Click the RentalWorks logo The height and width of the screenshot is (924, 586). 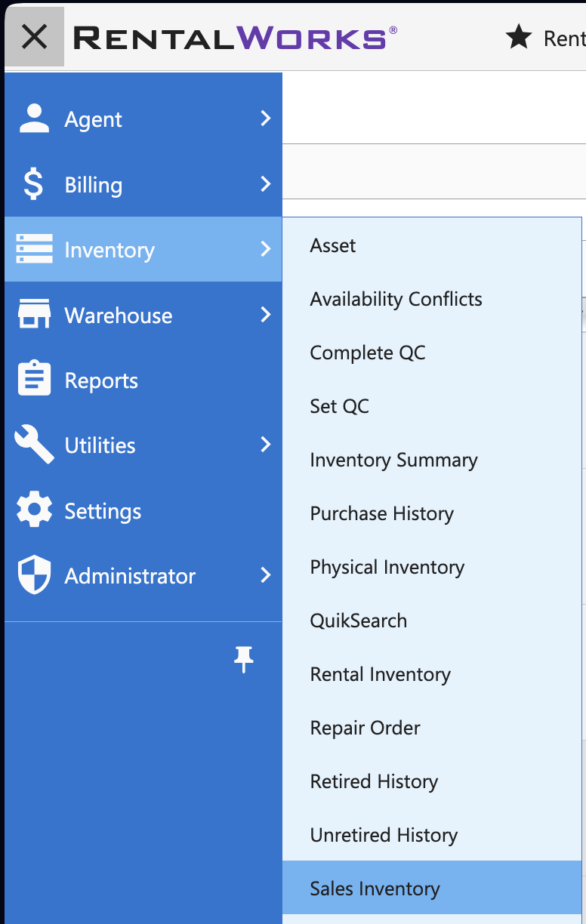(235, 37)
